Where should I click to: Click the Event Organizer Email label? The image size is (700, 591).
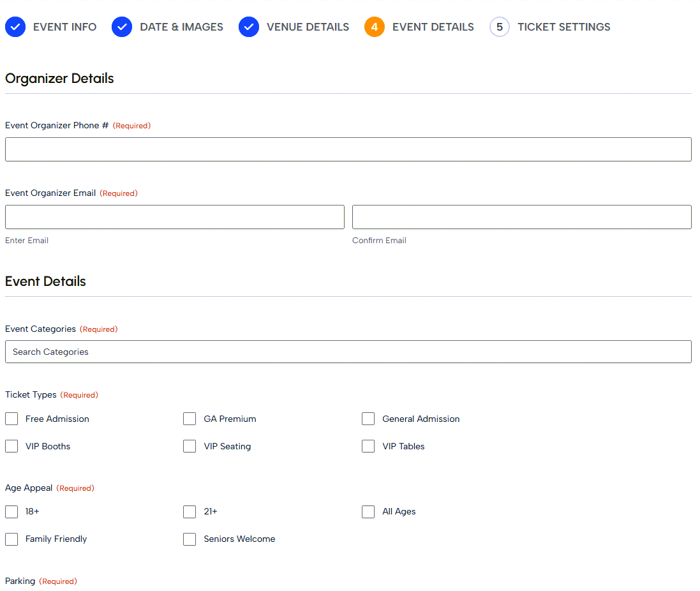50,193
